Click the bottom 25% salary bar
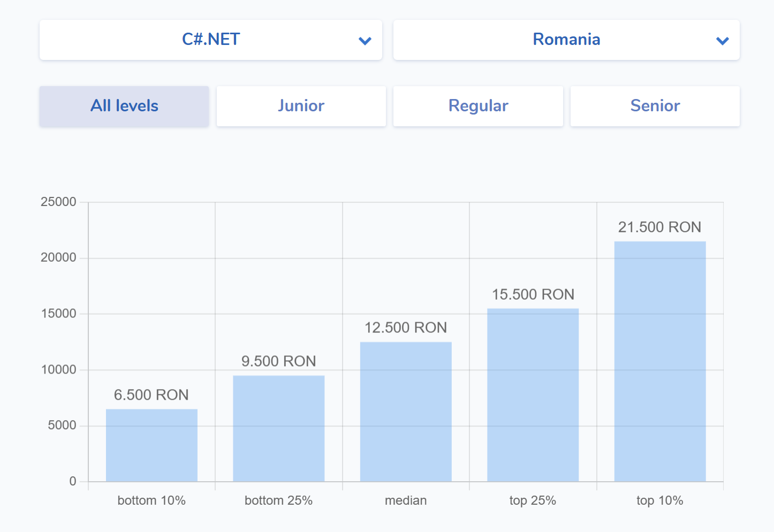 click(278, 428)
